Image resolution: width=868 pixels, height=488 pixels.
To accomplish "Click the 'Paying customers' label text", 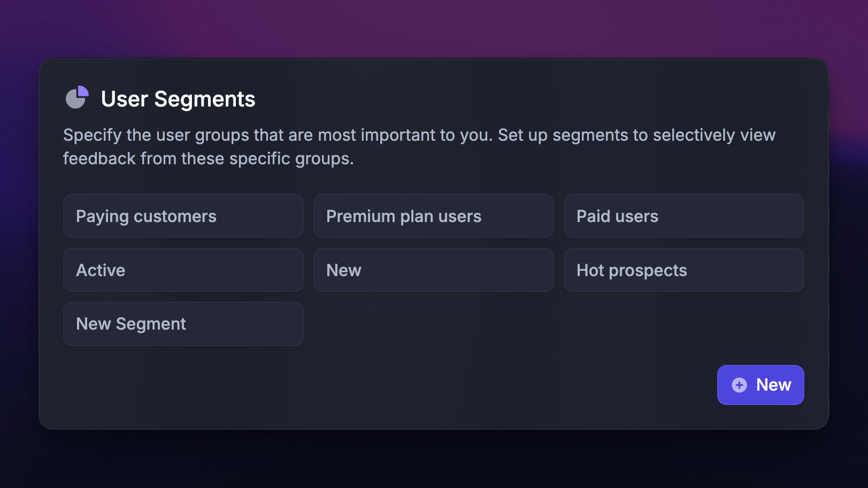I will pyautogui.click(x=146, y=216).
